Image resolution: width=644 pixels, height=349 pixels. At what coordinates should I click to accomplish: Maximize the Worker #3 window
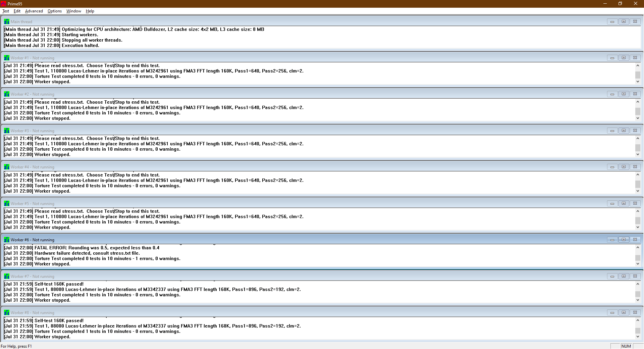(x=624, y=131)
